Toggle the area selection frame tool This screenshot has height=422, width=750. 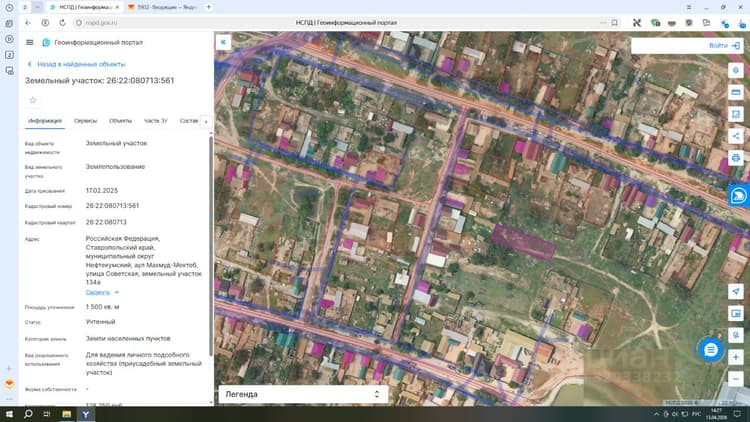pyautogui.click(x=736, y=114)
